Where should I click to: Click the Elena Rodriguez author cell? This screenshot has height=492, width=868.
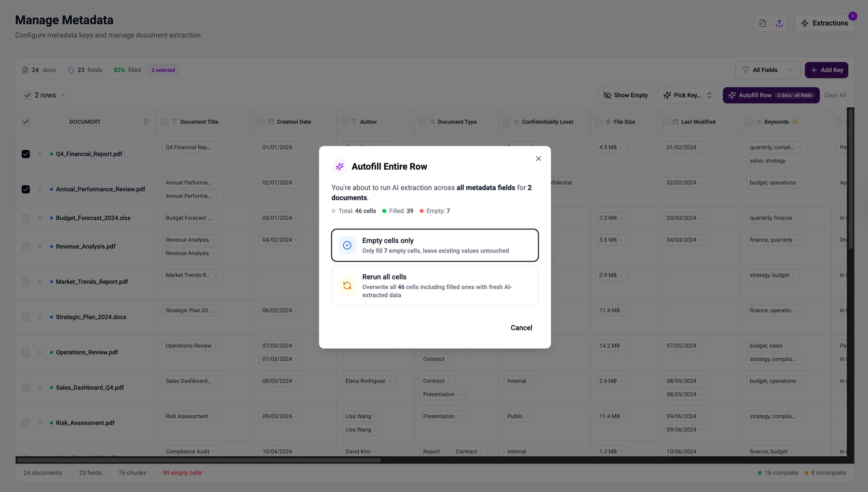coord(369,381)
